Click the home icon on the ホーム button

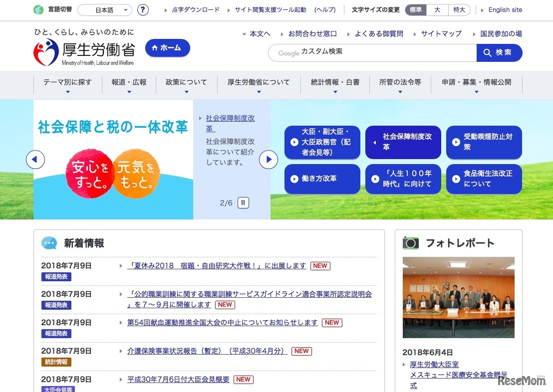coord(154,48)
